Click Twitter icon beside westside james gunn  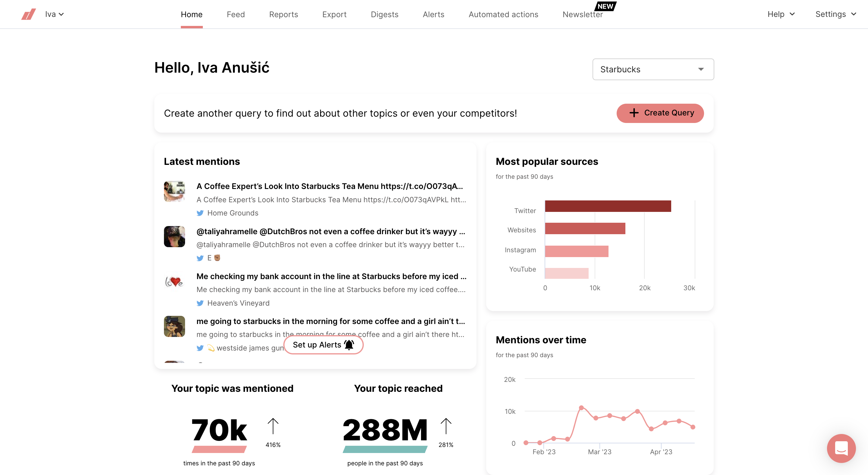(200, 348)
